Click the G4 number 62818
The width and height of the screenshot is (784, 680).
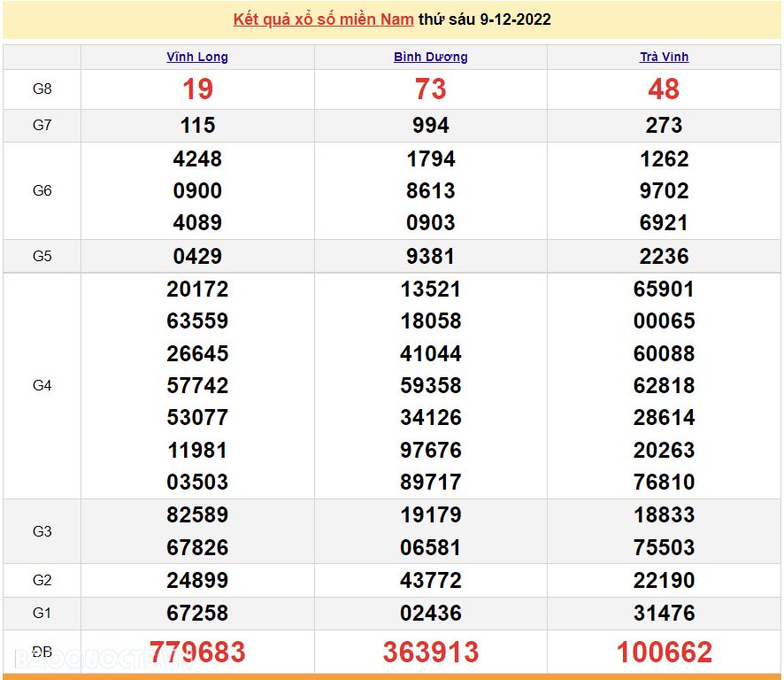(x=664, y=386)
